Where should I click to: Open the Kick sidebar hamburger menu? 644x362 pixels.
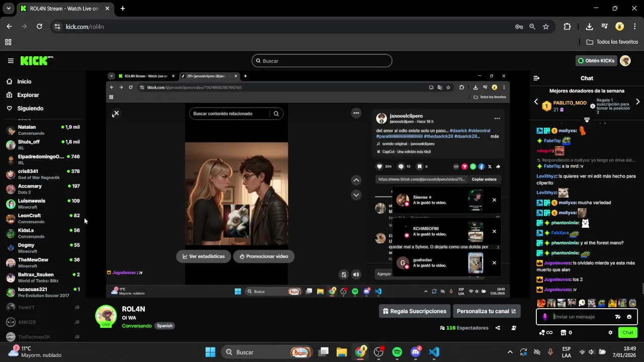click(11, 61)
